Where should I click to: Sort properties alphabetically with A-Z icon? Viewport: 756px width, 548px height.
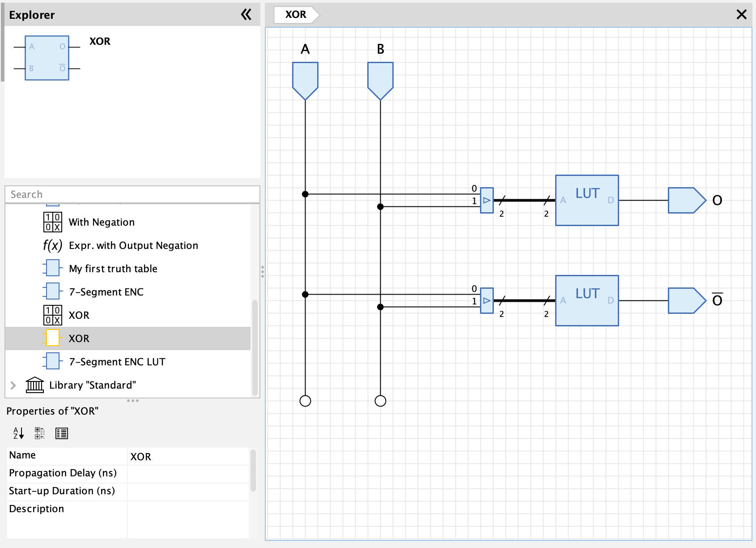(18, 433)
